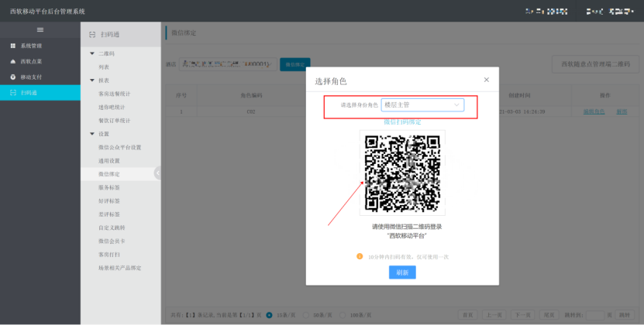Screen dimensions: 644x325
Task: Click the WeChat QR code image
Action: point(402,173)
